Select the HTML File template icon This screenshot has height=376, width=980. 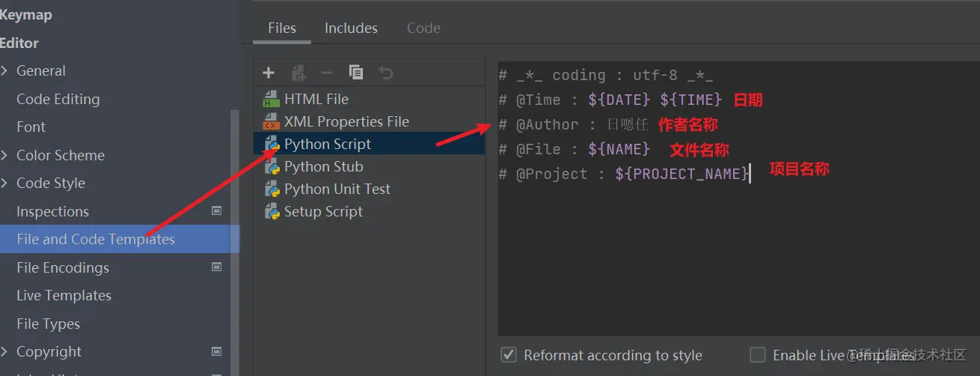[x=272, y=99]
